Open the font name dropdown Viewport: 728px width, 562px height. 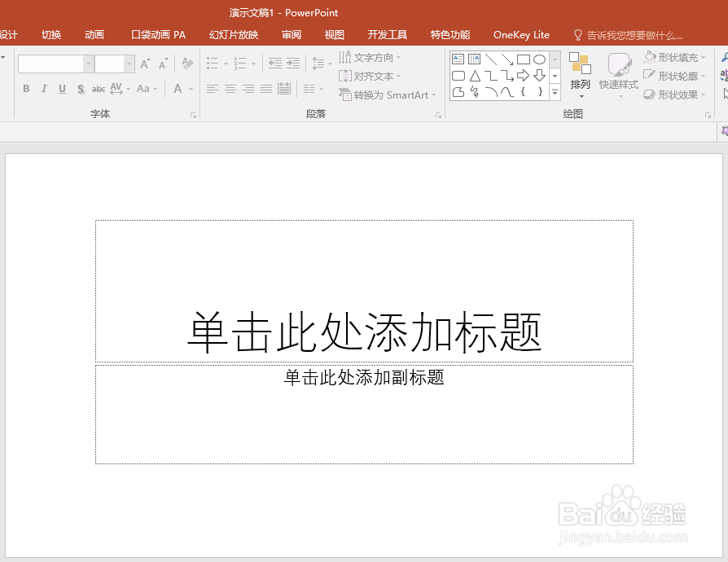[x=88, y=64]
